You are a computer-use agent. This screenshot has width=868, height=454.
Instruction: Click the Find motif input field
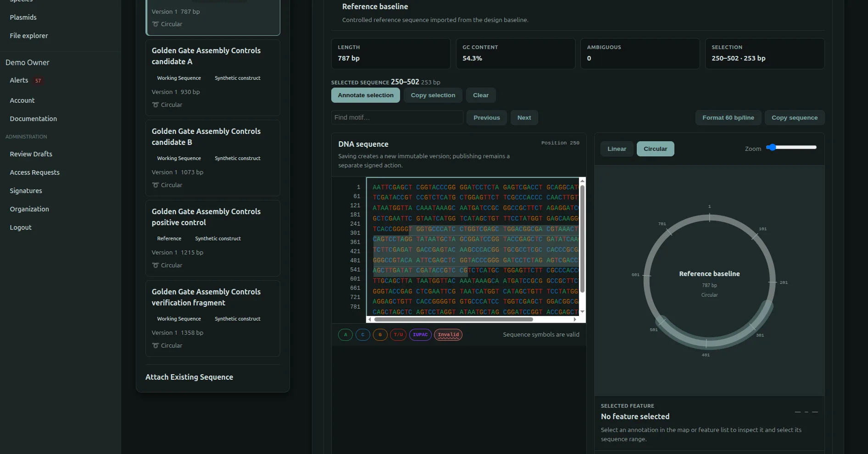click(397, 117)
